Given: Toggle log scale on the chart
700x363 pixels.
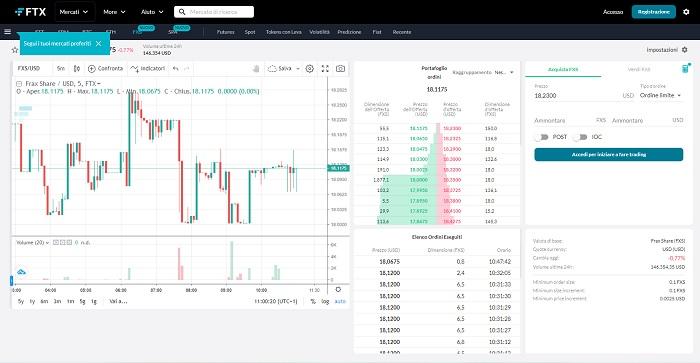Looking at the screenshot, I should click(x=325, y=301).
